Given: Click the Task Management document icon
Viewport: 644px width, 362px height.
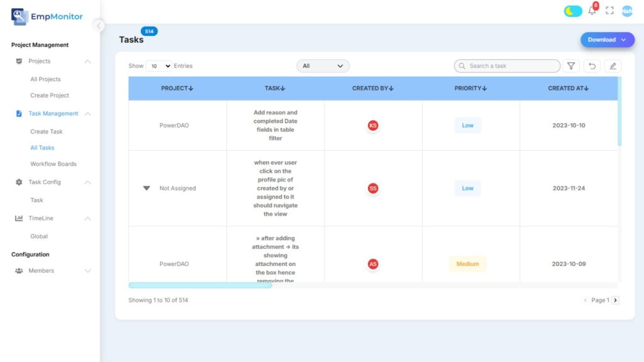Looking at the screenshot, I should click(x=19, y=114).
